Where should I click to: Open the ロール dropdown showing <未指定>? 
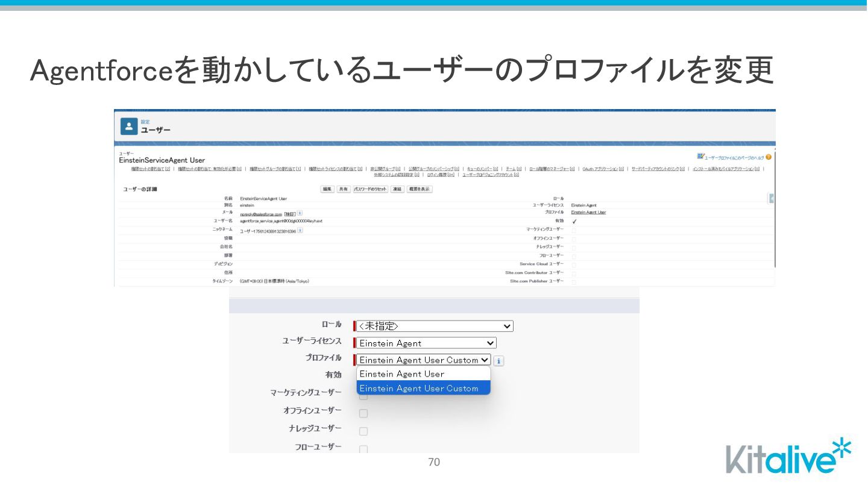click(x=435, y=326)
